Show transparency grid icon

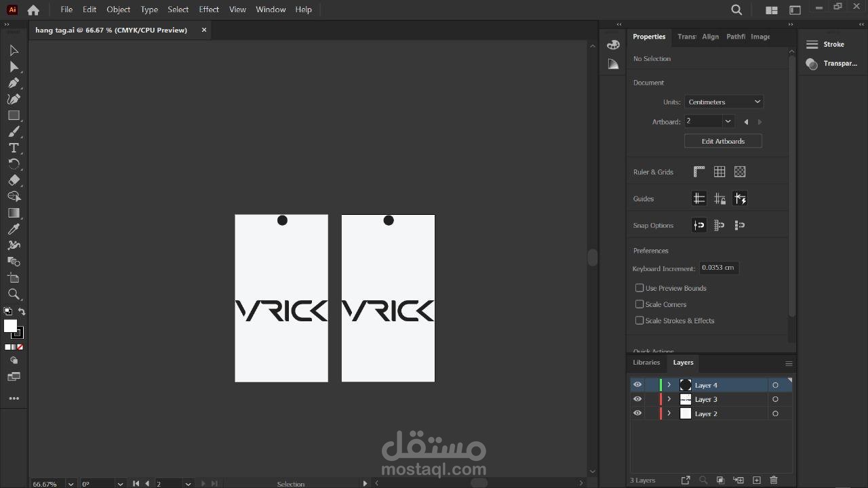click(740, 171)
